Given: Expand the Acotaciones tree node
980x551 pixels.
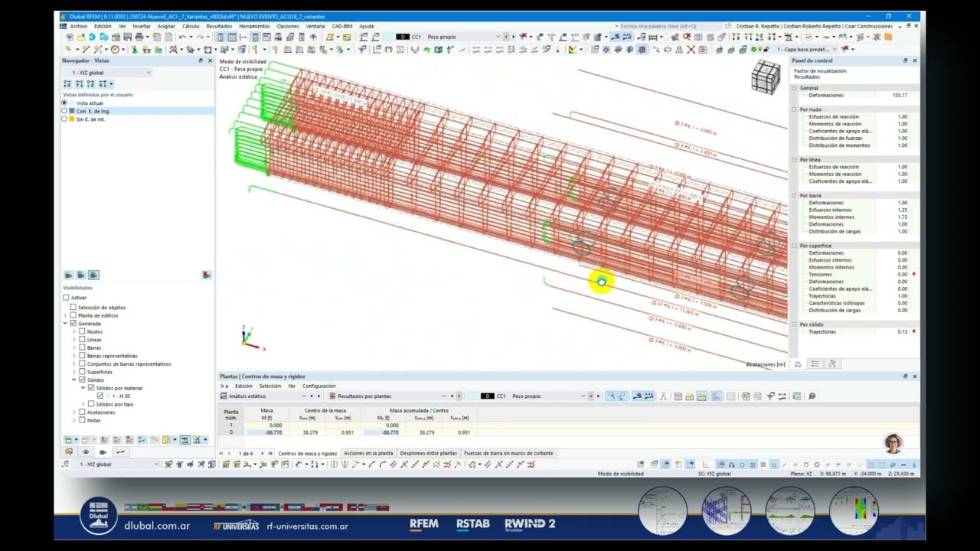Looking at the screenshot, I should [74, 412].
